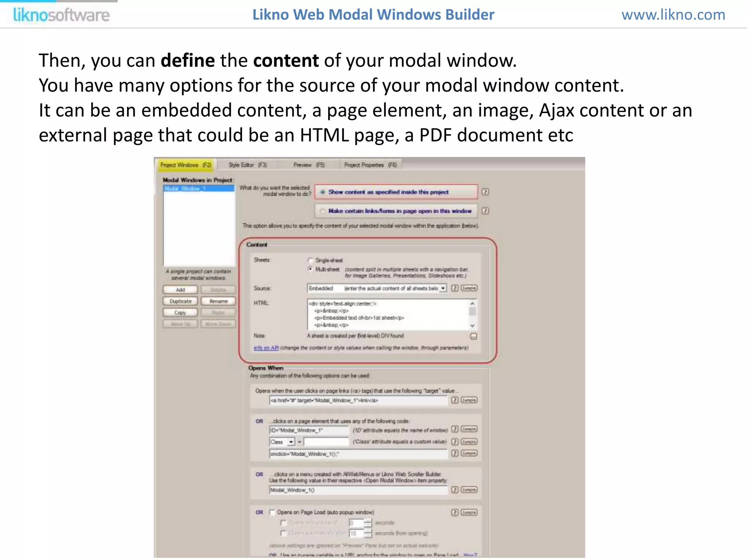Click the Copy button
Screen dimensions: 747x560
tap(181, 312)
